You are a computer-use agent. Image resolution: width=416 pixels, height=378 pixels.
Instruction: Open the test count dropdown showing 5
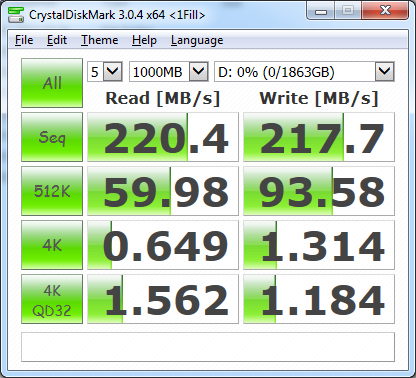click(105, 72)
